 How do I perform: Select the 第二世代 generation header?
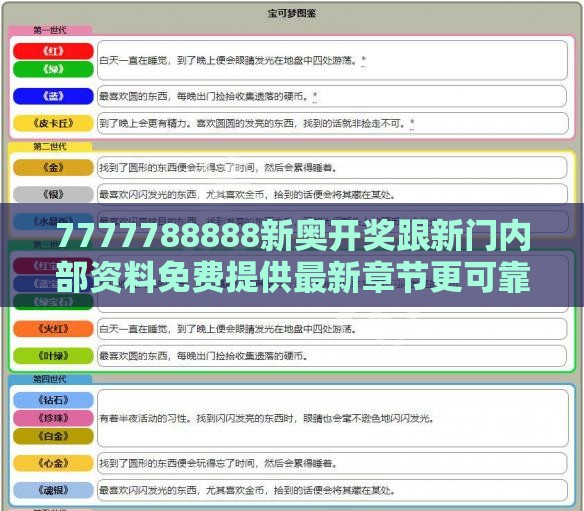(x=50, y=146)
